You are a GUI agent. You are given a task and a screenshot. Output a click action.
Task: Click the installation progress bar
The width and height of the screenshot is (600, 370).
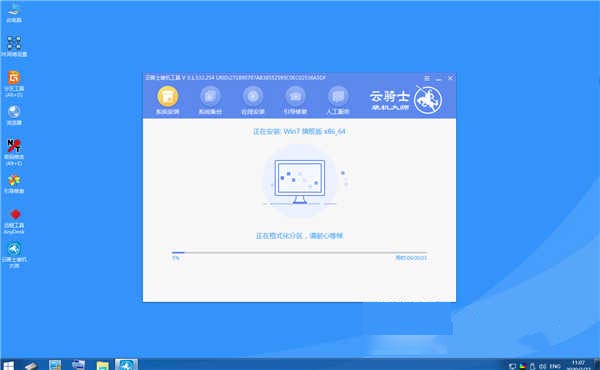(299, 253)
